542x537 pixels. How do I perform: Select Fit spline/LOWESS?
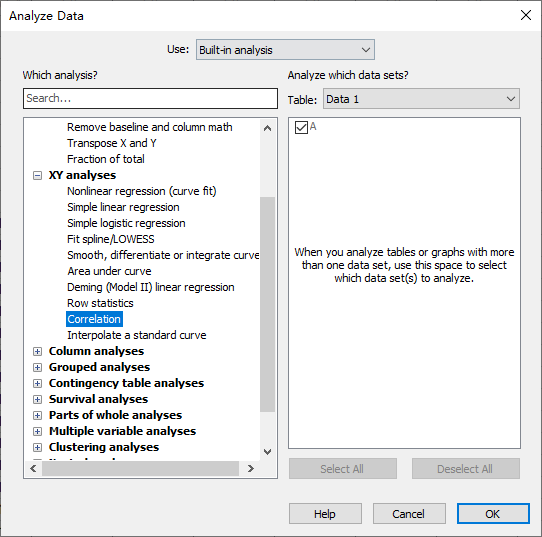click(111, 239)
